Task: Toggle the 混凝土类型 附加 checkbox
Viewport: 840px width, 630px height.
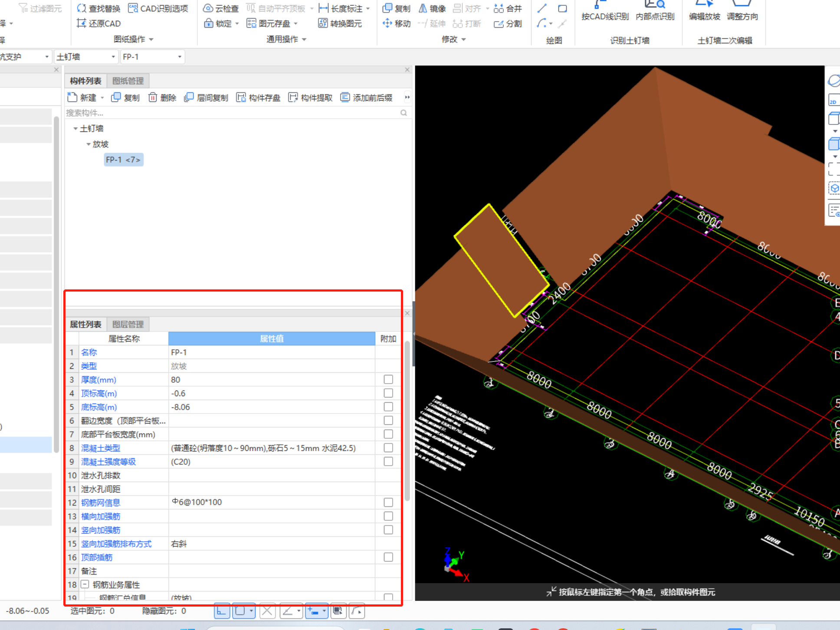Action: [x=388, y=448]
